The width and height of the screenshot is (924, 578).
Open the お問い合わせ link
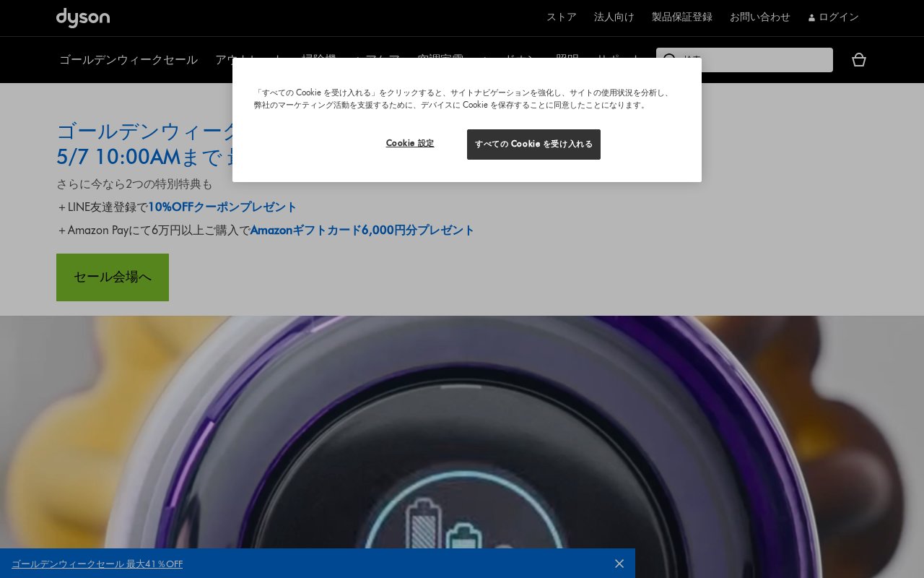(760, 17)
